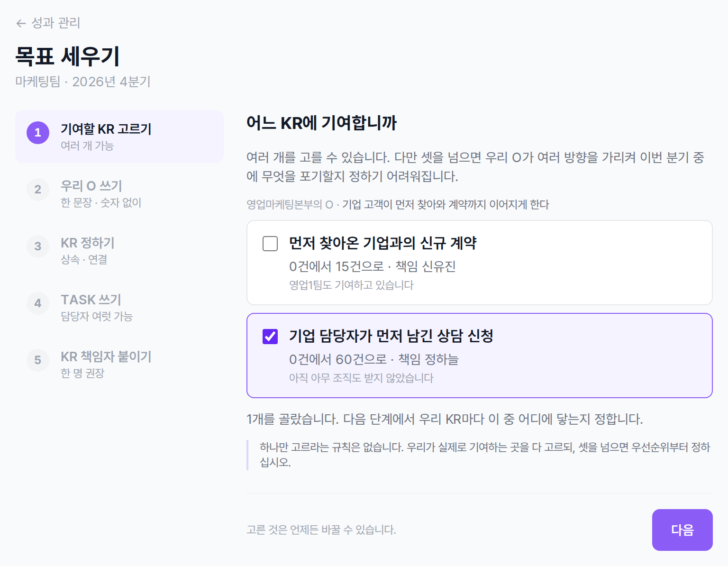Screen dimensions: 728x566
Task: Click the 담당자 여럿 가능 step subtitle
Action: pos(97,317)
